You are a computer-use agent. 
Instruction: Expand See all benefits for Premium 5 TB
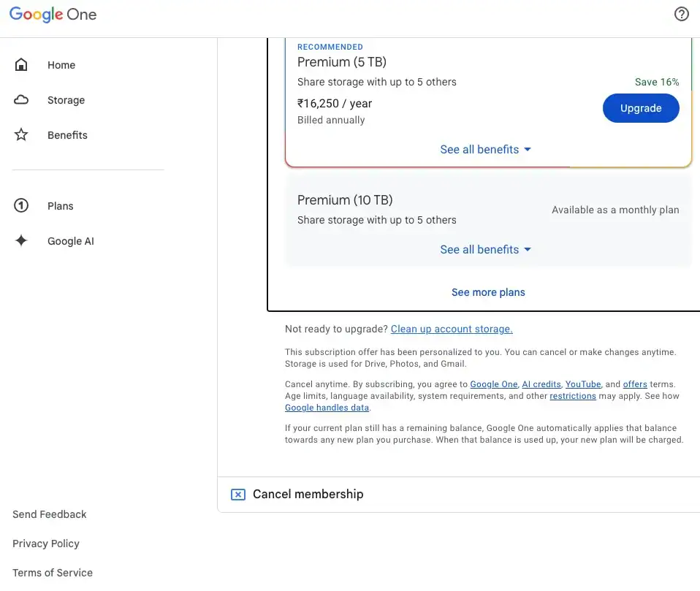486,150
